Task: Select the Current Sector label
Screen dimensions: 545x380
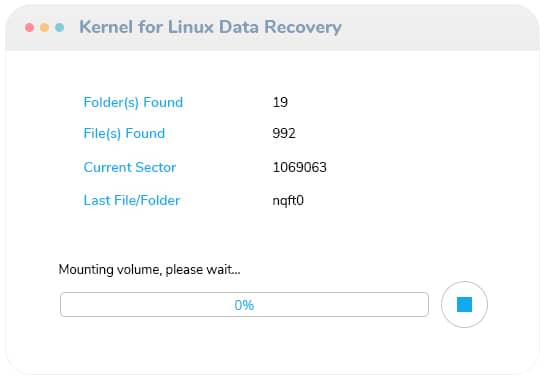Action: pos(130,167)
